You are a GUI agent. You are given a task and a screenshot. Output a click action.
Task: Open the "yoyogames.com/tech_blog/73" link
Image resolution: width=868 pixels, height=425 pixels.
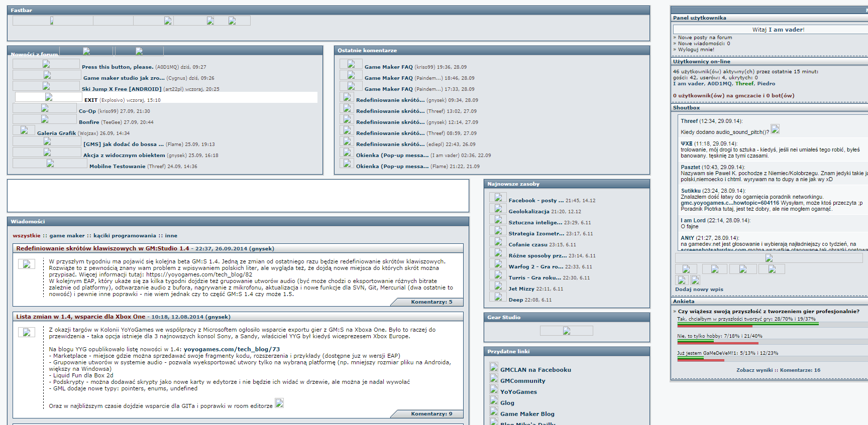[x=232, y=349]
